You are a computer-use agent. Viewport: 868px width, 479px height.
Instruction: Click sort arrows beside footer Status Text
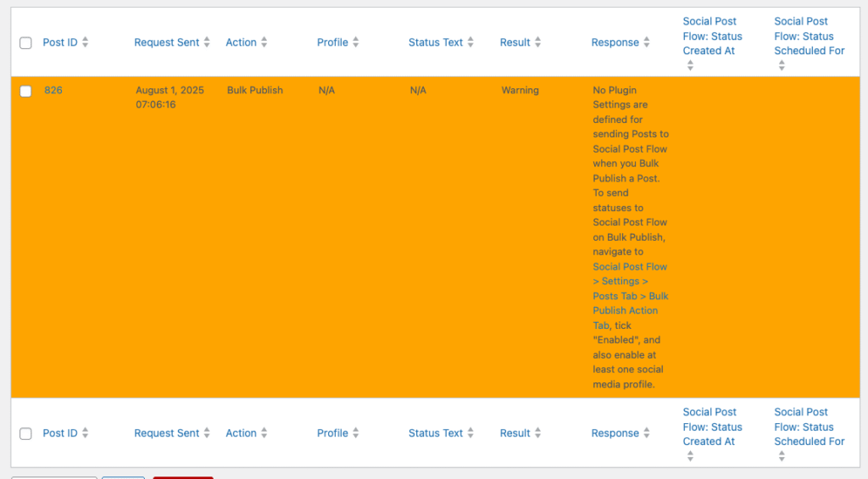pyautogui.click(x=470, y=433)
